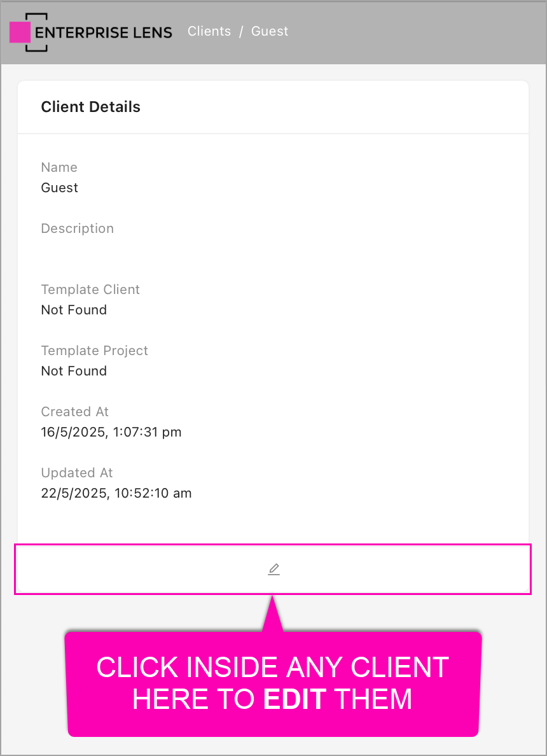Select the edit pen inside the highlighted bar

pos(273,569)
